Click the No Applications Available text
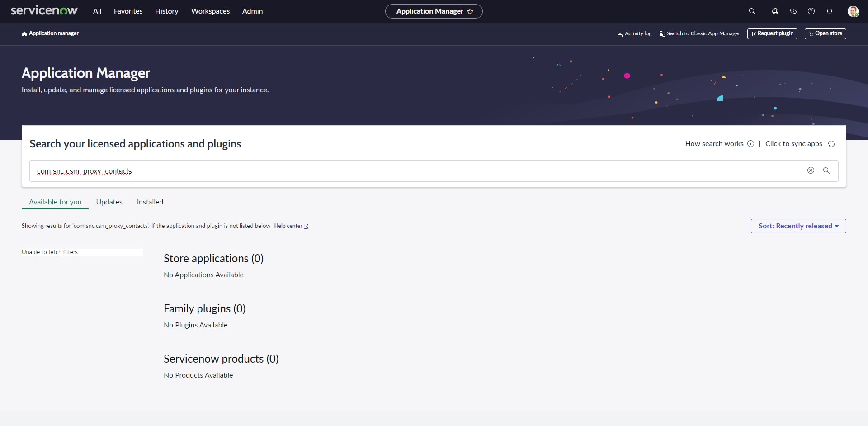 click(x=203, y=275)
